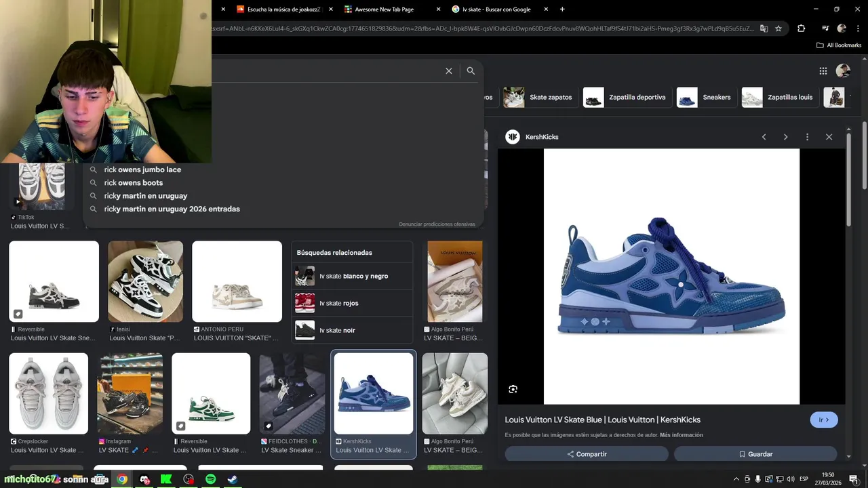Open ANTONIO PERU beige sneaker thumbnail
868x488 pixels.
237,281
